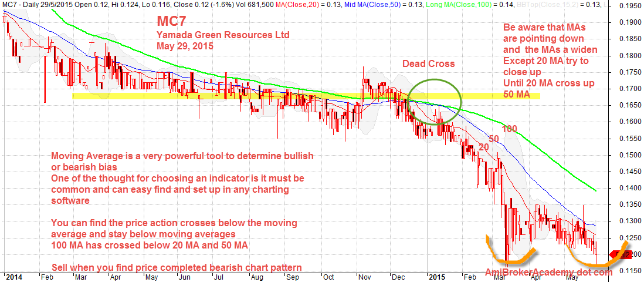Viewport: 644px width, 282px height.
Task: Click the 0.1950 price axis label
Action: [631, 6]
